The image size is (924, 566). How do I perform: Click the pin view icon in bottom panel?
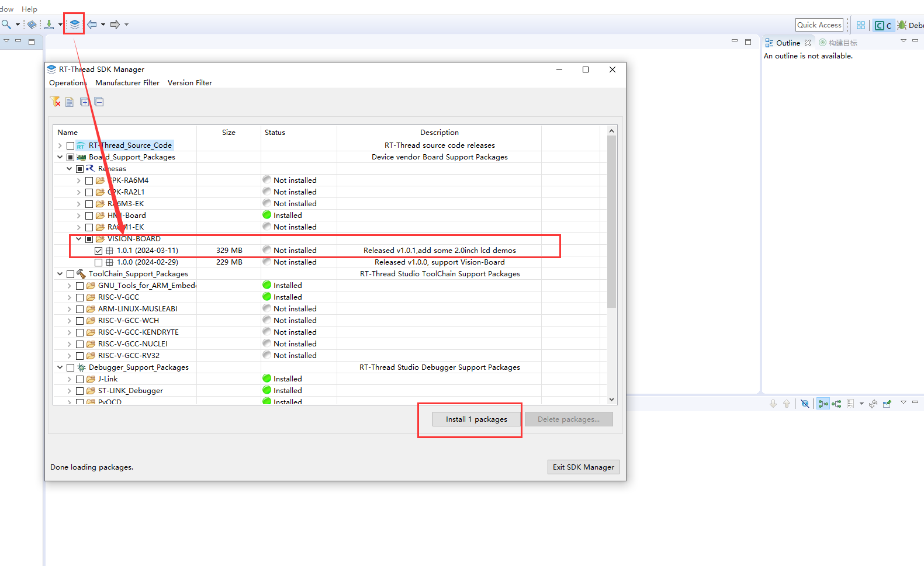[x=887, y=404]
